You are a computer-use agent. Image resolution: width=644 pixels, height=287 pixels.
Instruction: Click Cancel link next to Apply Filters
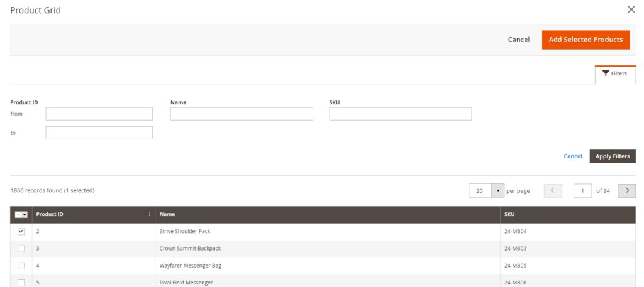572,156
